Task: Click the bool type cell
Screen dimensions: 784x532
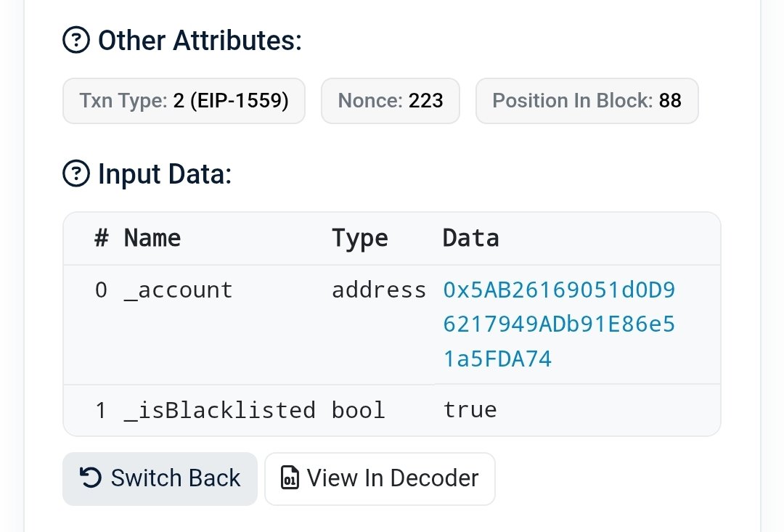Action: 359,410
